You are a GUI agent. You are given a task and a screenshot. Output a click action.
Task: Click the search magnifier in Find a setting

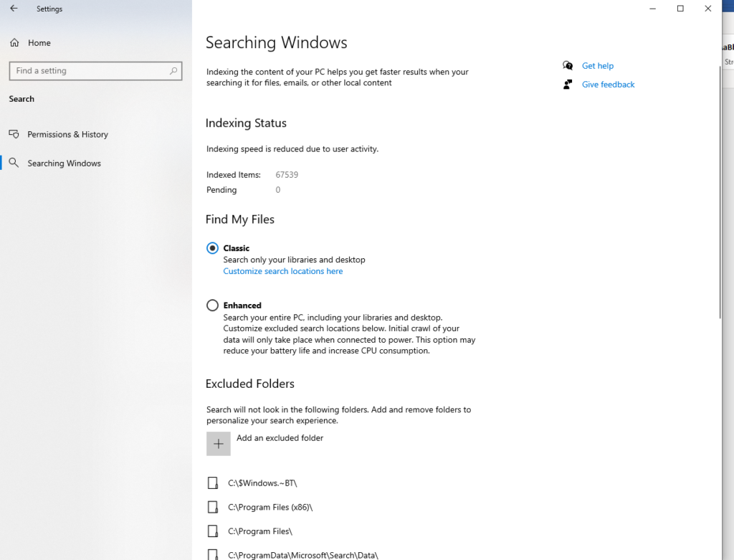173,71
